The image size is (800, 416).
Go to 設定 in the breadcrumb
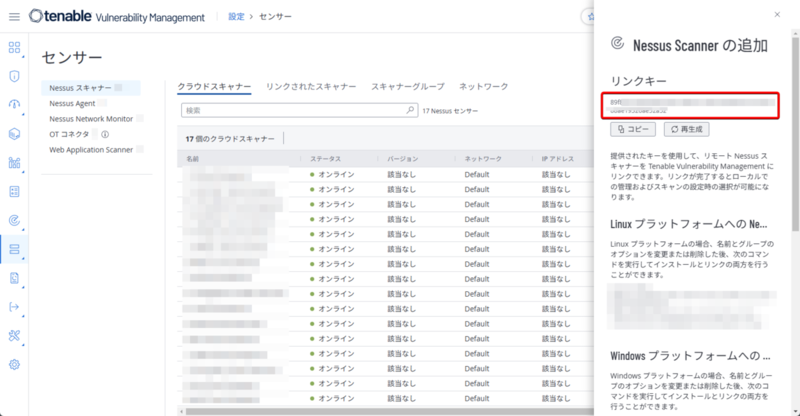click(236, 17)
